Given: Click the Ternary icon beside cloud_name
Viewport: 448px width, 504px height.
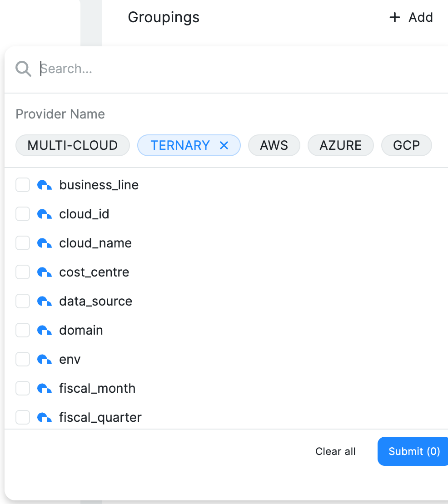Looking at the screenshot, I should 45,243.
